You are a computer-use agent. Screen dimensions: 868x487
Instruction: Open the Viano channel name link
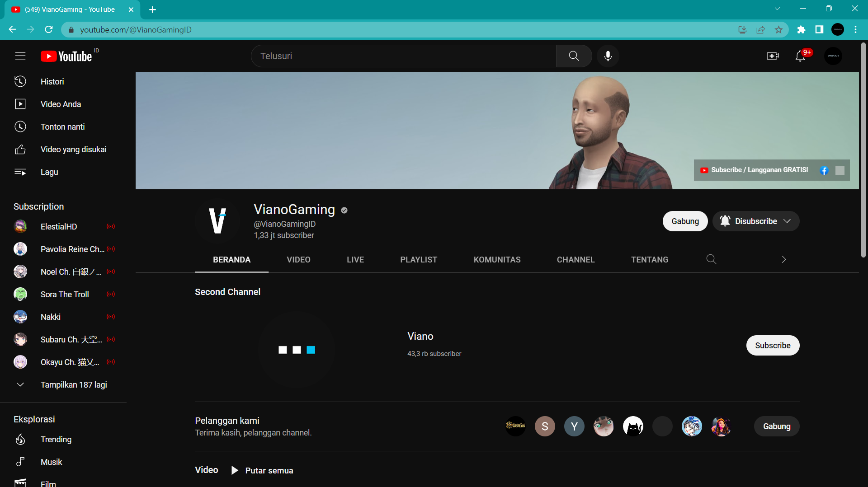pyautogui.click(x=420, y=336)
